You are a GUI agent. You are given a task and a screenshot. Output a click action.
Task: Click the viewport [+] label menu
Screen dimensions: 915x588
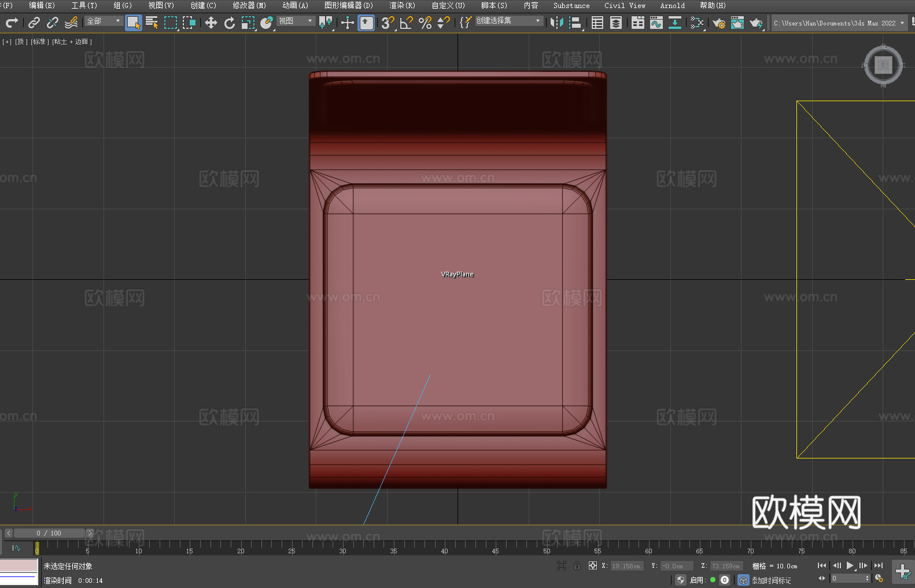point(7,42)
